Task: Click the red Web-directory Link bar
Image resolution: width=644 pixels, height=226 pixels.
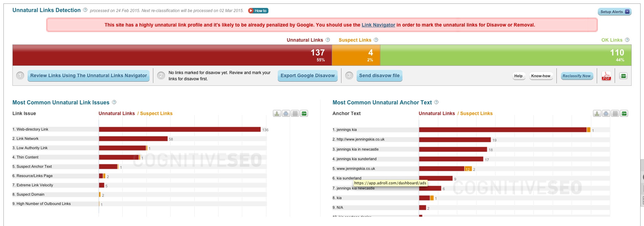Action: coord(179,130)
